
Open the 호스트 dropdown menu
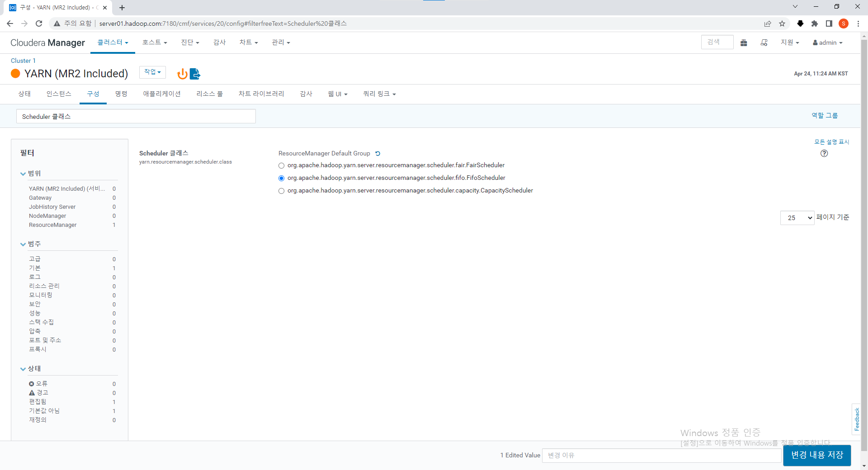point(155,42)
